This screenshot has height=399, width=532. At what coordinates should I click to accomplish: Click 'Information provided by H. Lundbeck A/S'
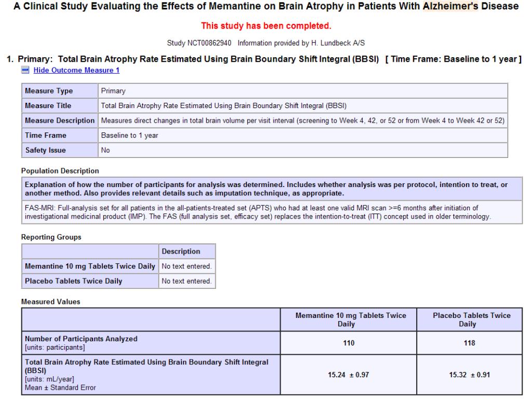(x=301, y=43)
